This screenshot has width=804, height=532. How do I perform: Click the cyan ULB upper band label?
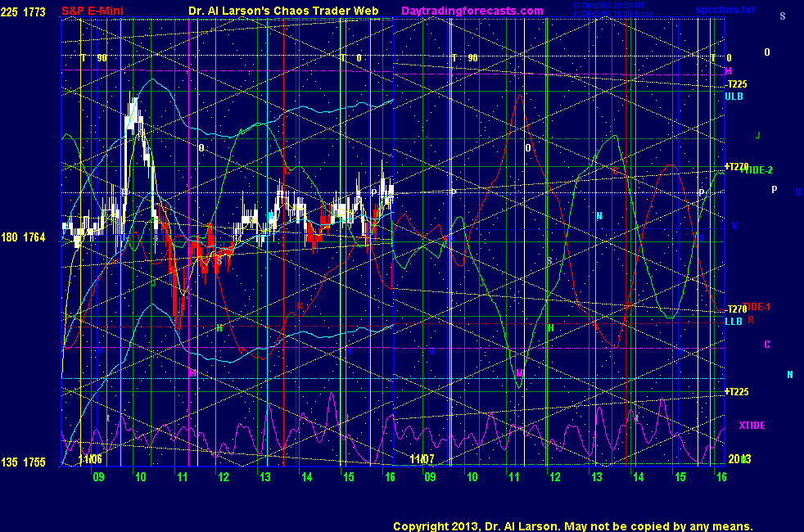tap(734, 97)
